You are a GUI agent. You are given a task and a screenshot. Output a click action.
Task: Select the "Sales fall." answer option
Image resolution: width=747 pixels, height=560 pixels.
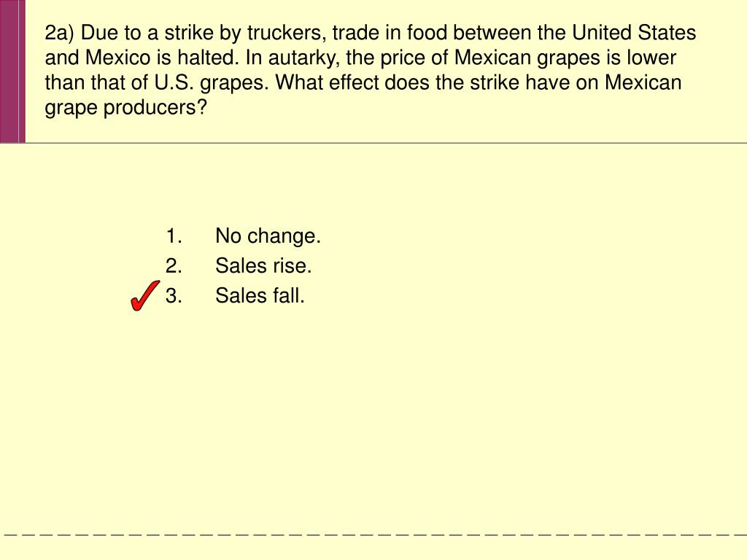(x=260, y=295)
